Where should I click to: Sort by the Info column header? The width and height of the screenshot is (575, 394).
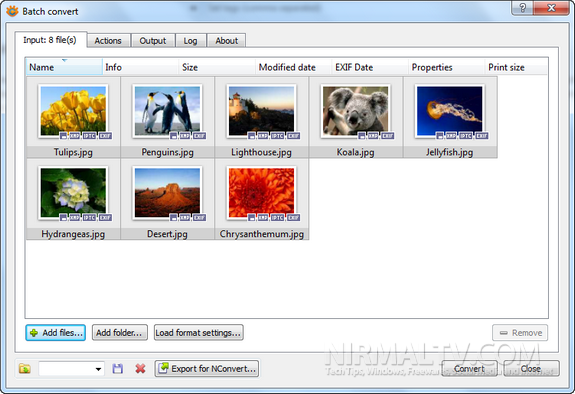pyautogui.click(x=140, y=67)
